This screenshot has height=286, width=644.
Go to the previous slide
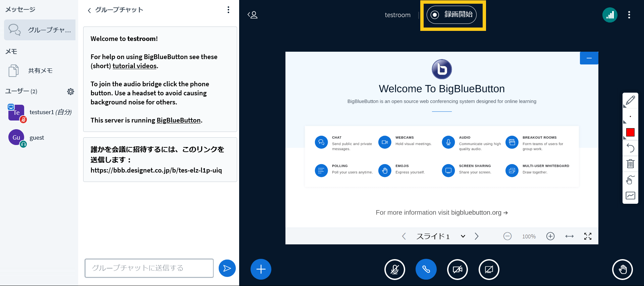coord(404,236)
